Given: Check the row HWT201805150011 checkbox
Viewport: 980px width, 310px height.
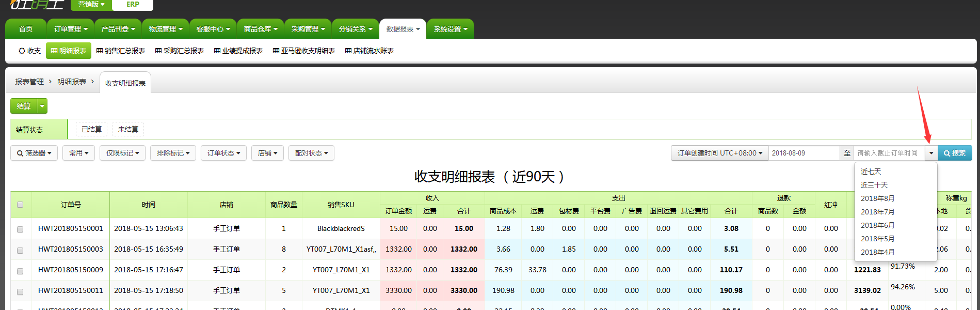Looking at the screenshot, I should [x=20, y=291].
